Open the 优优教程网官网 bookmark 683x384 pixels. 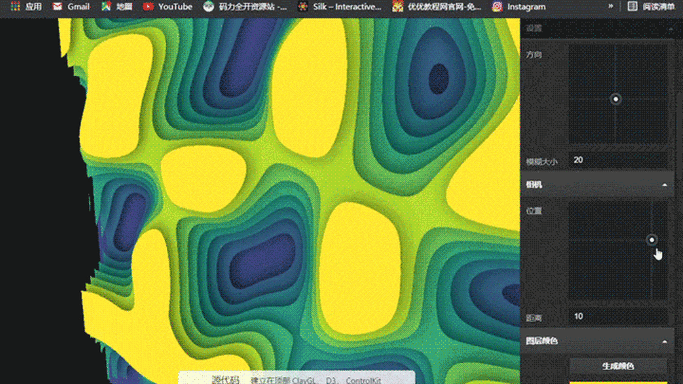436,7
